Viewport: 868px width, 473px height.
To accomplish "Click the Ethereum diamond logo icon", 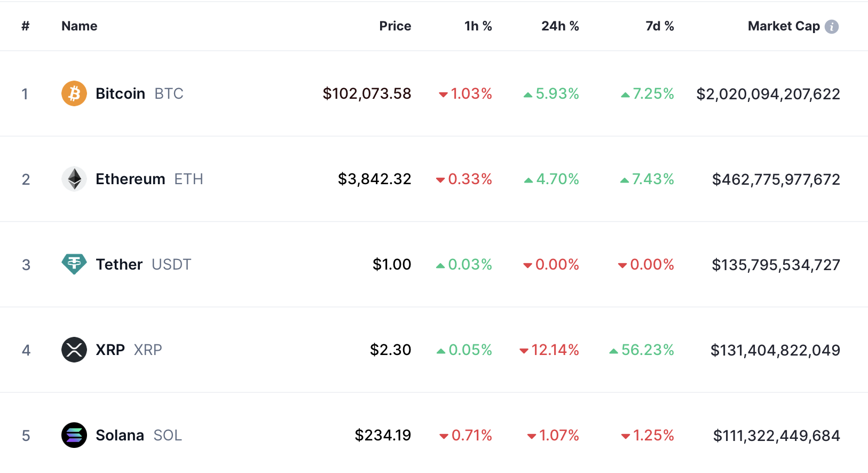I will (x=74, y=179).
